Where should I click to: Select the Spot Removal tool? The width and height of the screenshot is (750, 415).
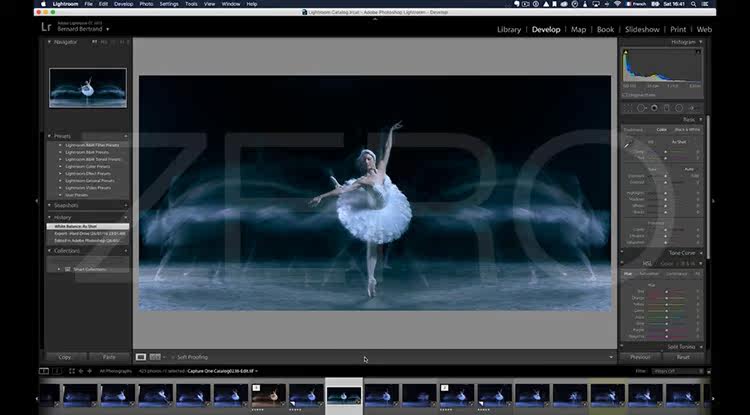(x=641, y=109)
